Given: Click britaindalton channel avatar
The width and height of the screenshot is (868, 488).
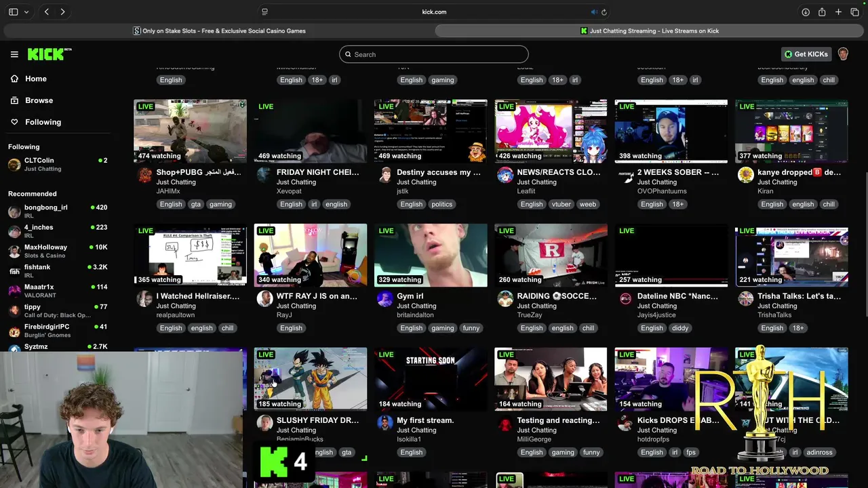Looking at the screenshot, I should coord(385,299).
